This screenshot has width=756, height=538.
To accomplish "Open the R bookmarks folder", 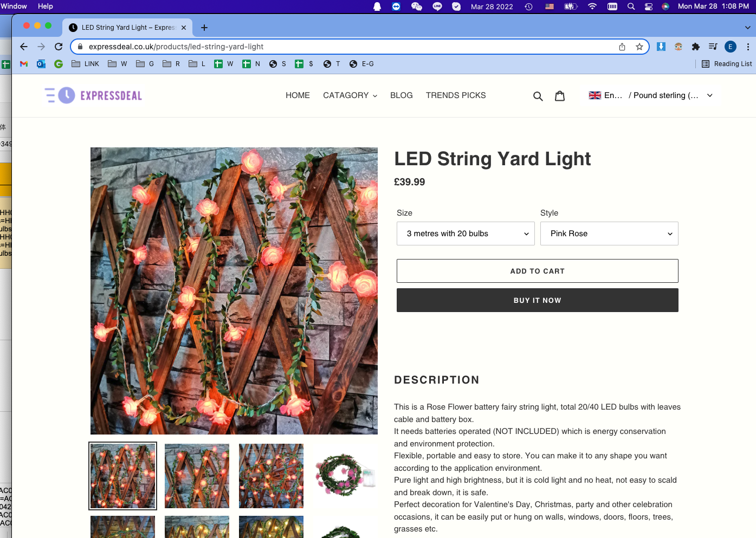I will [171, 64].
